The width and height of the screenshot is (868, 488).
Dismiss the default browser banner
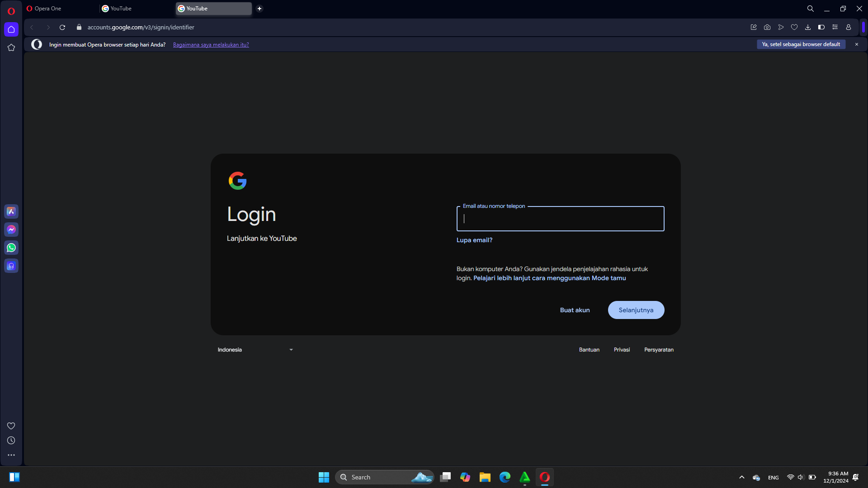[x=856, y=44]
